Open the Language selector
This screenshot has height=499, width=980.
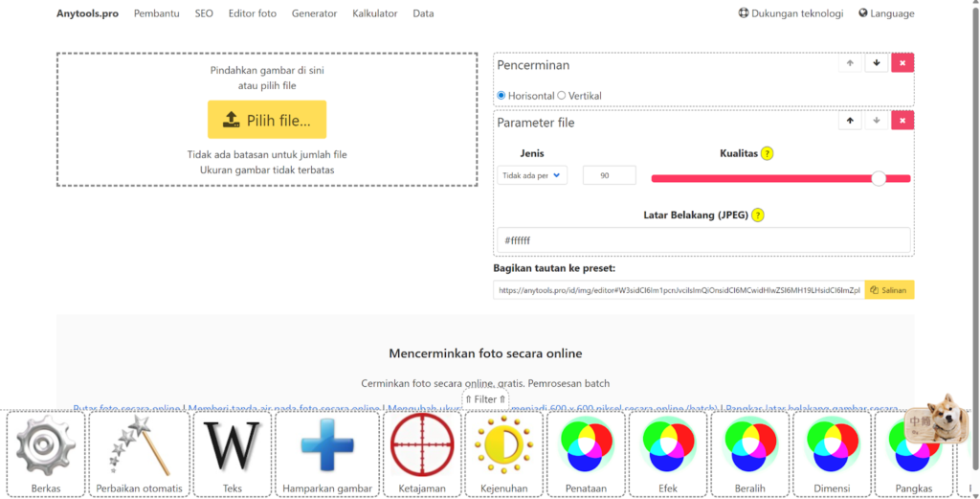(x=886, y=13)
